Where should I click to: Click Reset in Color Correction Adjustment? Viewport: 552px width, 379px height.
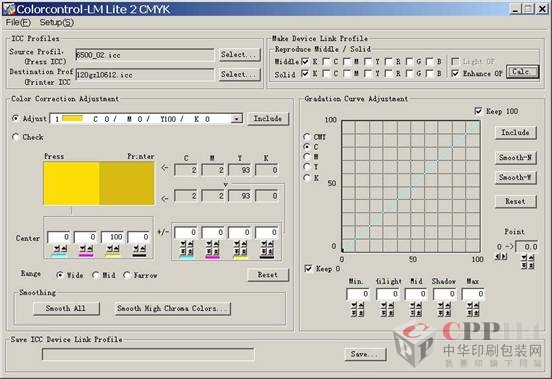point(268,275)
